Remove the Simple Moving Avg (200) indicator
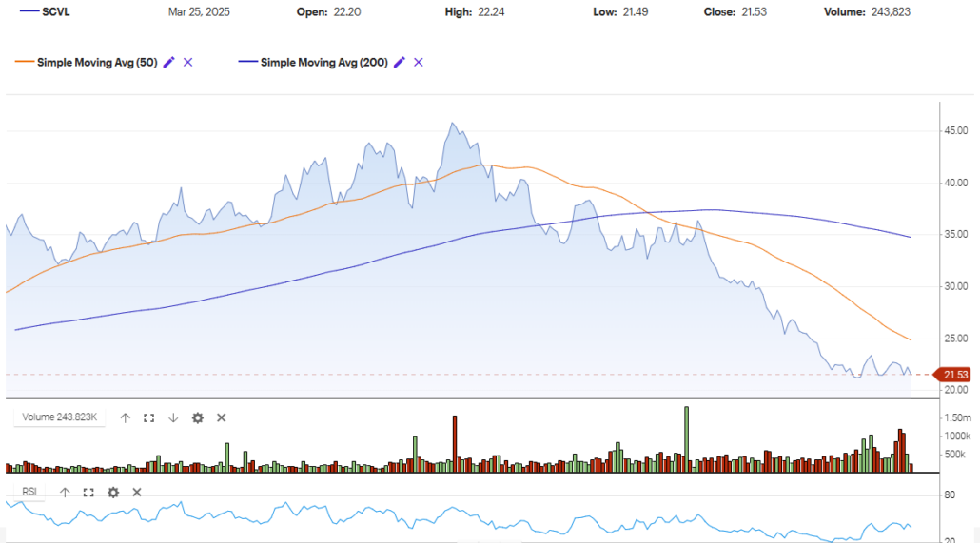Screen dimensions: 980x543 419,62
